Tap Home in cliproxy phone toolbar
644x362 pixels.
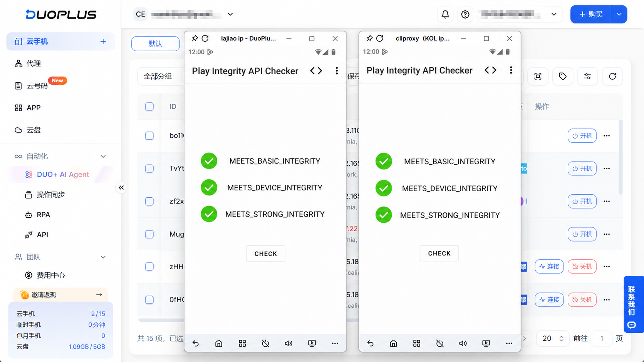393,343
